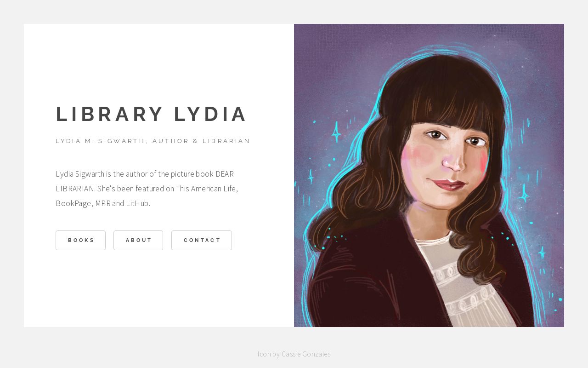Click the "Icon by Cassie Gonzales" credit
The height and width of the screenshot is (368, 588).
[x=294, y=354]
